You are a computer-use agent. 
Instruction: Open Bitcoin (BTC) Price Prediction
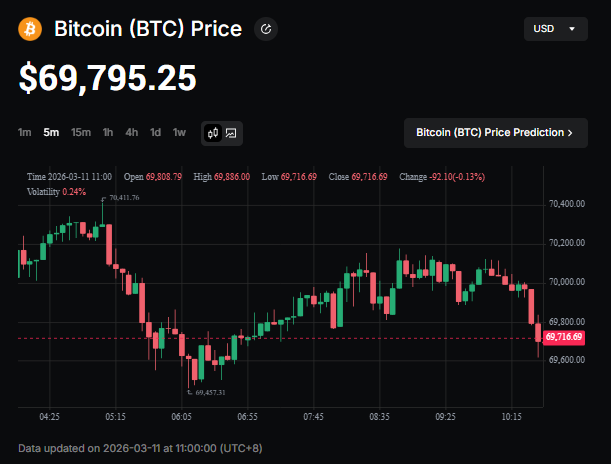click(x=495, y=132)
